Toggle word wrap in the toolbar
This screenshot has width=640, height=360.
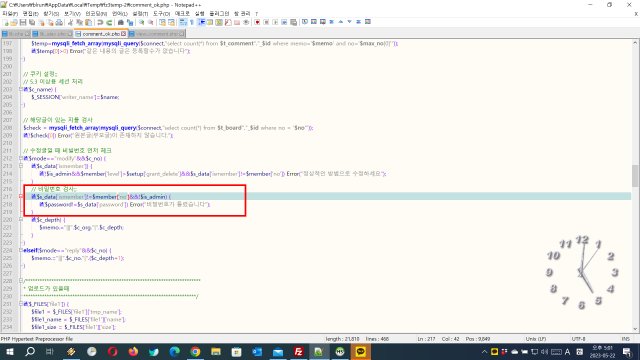pyautogui.click(x=183, y=22)
